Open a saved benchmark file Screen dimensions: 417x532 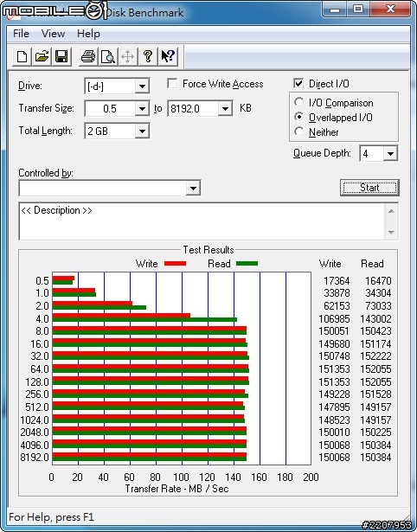tap(42, 56)
